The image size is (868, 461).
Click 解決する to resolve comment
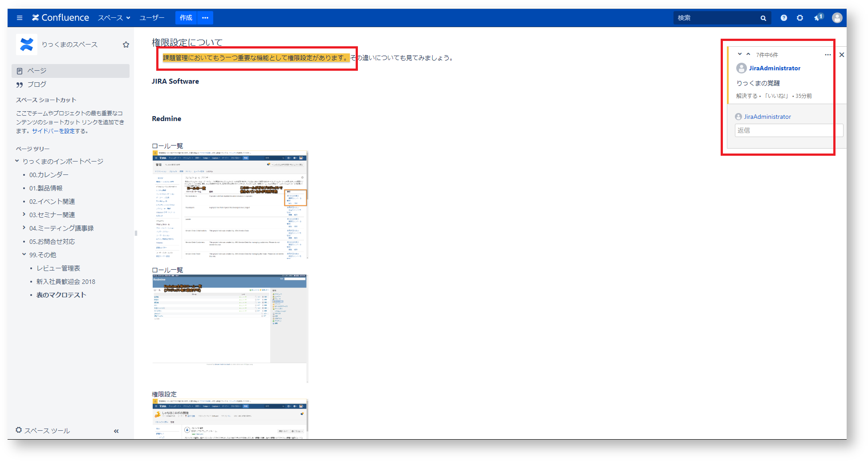(x=746, y=96)
